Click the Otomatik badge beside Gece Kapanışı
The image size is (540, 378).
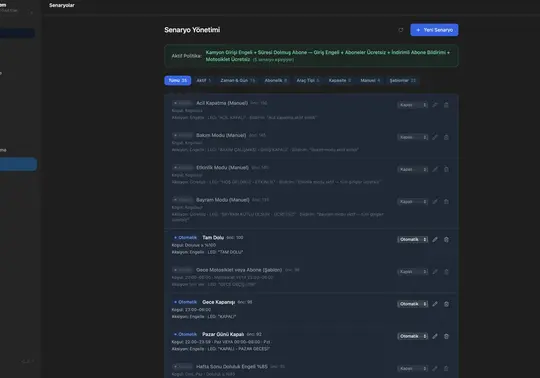(x=185, y=302)
